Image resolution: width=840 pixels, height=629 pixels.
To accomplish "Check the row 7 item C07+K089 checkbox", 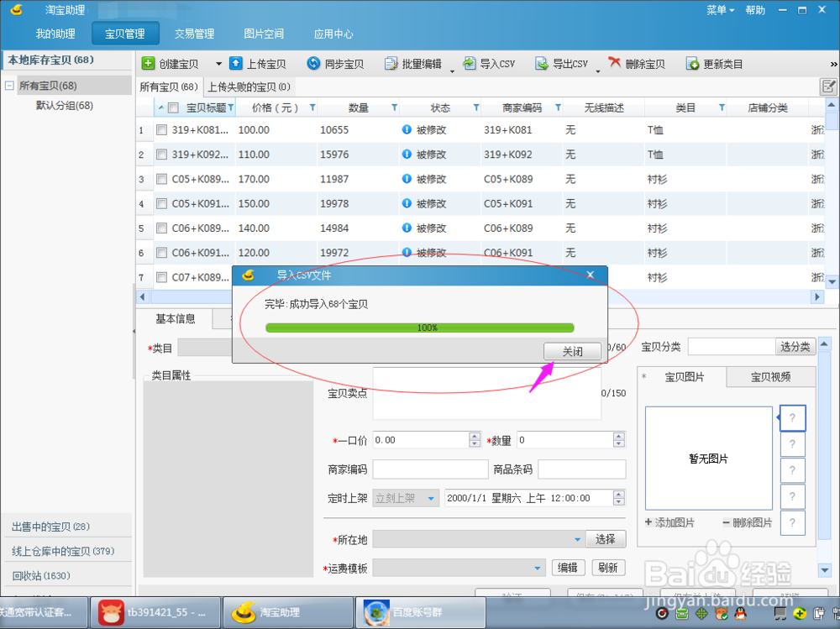I will 161,277.
